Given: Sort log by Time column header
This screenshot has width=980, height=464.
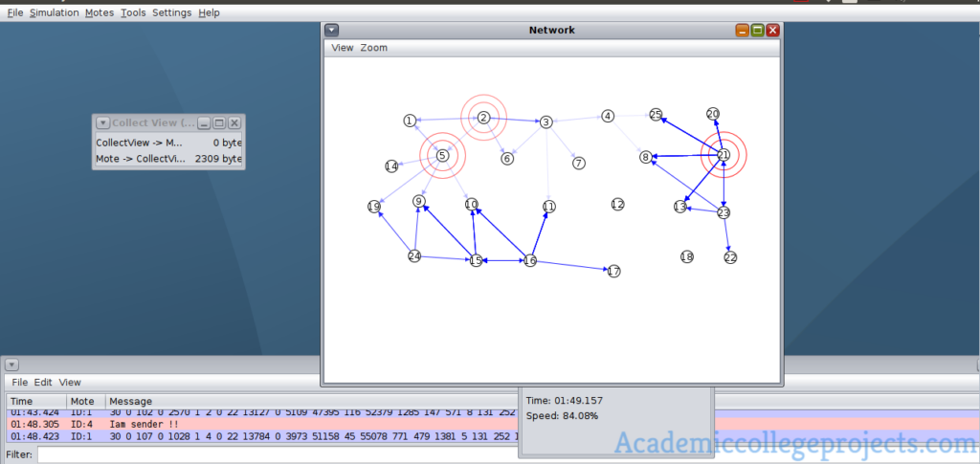Looking at the screenshot, I should (36, 401).
